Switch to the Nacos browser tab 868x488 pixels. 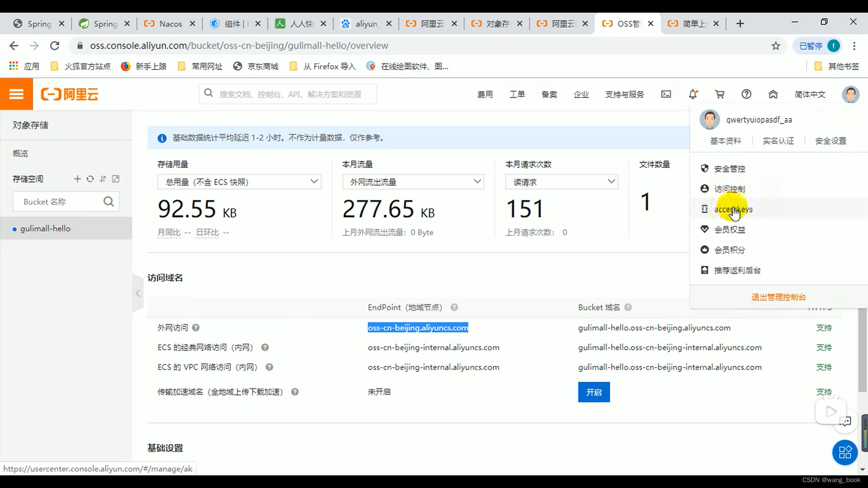(x=169, y=23)
